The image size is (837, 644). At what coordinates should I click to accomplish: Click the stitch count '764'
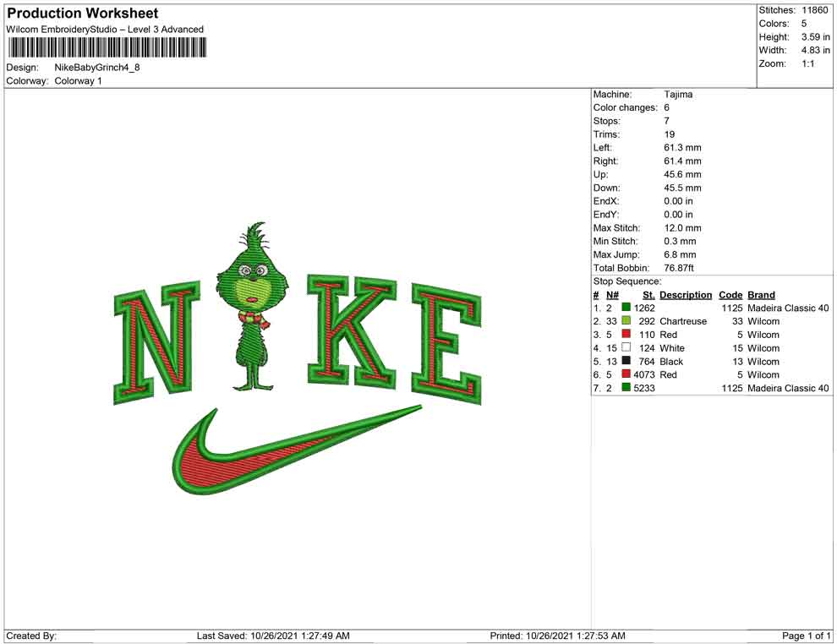coord(647,361)
